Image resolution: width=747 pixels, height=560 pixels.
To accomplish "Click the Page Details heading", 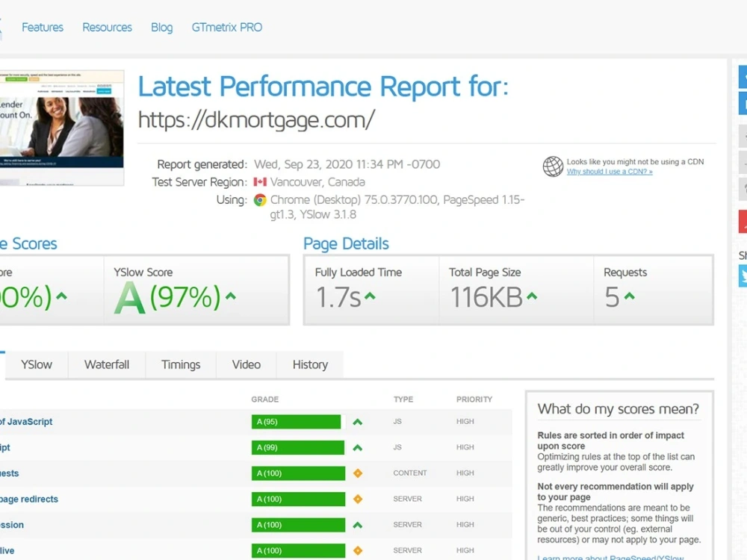I will click(346, 244).
